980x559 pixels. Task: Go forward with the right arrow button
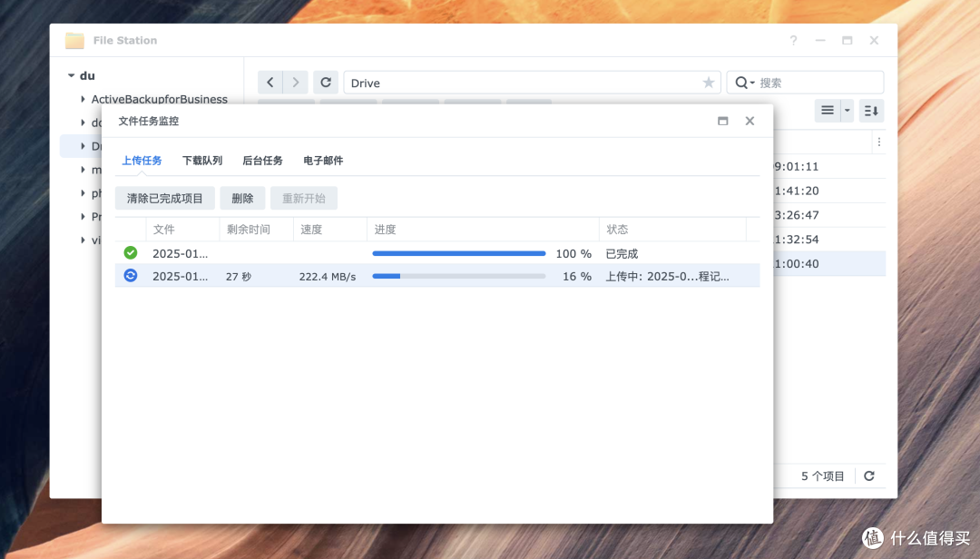[x=296, y=83]
